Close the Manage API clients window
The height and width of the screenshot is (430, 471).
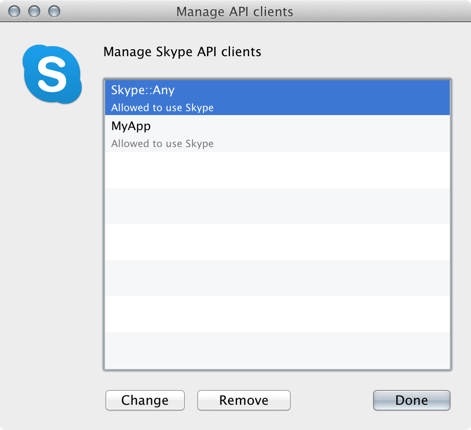(x=14, y=11)
